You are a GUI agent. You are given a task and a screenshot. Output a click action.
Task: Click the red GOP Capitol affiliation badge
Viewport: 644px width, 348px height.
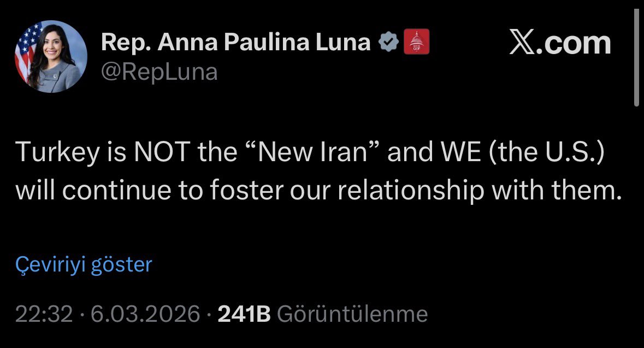[416, 43]
